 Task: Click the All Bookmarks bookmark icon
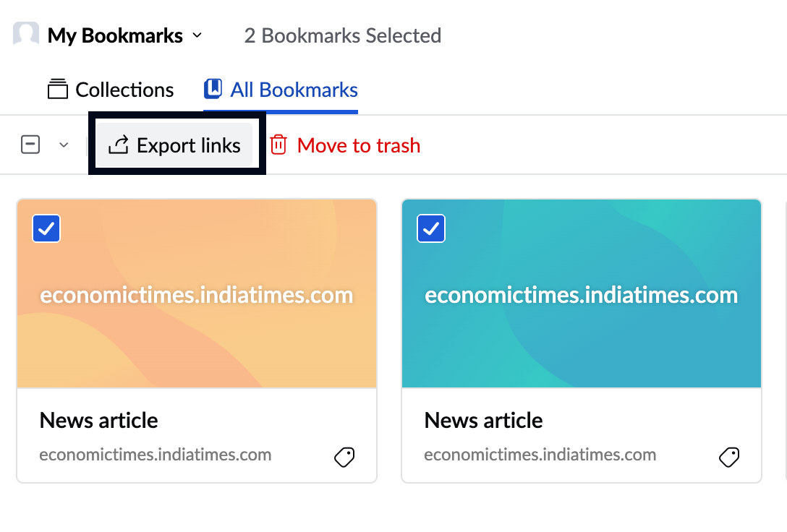click(x=213, y=89)
